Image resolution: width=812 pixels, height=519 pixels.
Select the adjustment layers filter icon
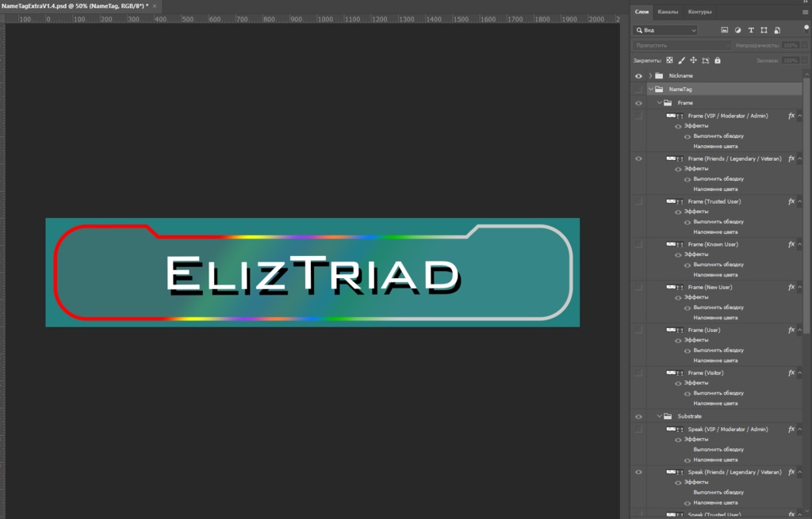pos(738,29)
